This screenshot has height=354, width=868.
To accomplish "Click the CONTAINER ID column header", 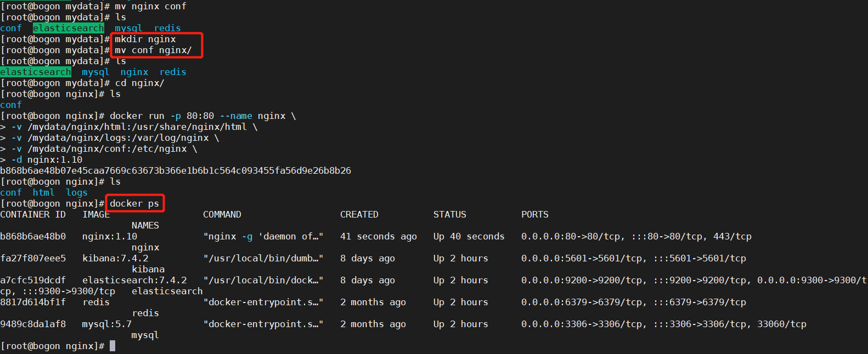I will 33,214.
